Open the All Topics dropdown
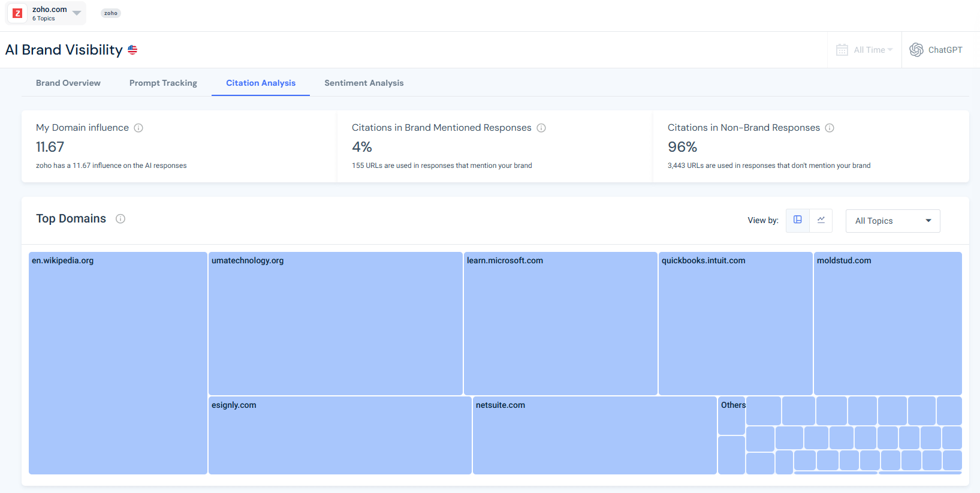Viewport: 980px width, 493px height. [892, 221]
